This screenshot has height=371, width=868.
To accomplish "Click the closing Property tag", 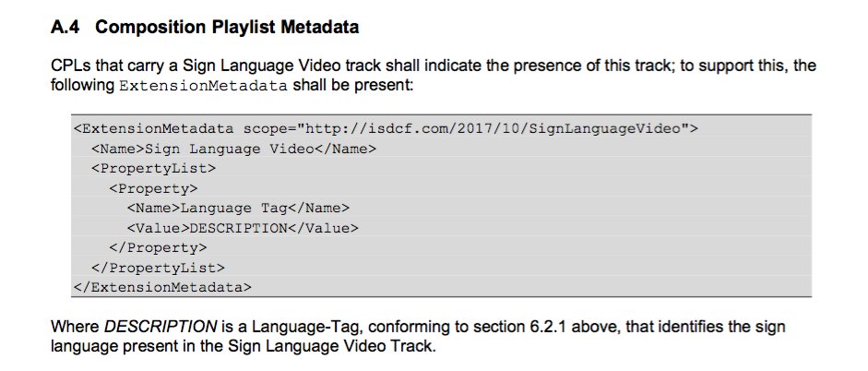I will pos(158,248).
